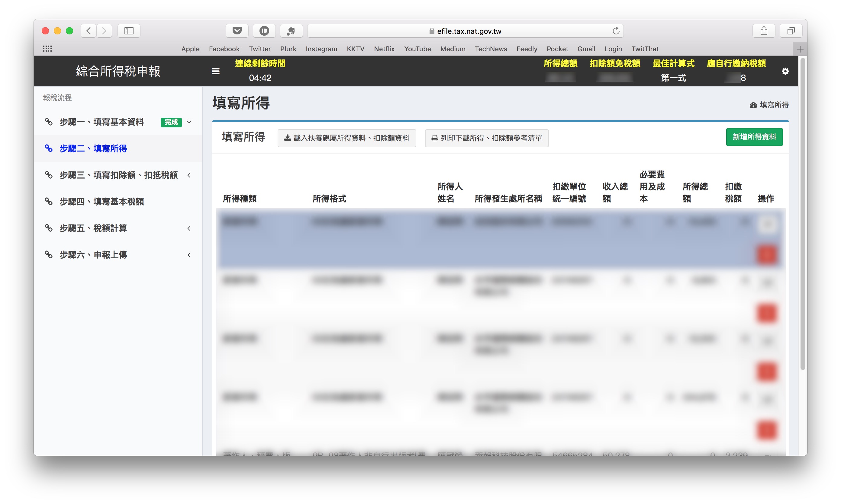841x504 pixels.
Task: Open the TechNews bookmark
Action: pos(491,49)
